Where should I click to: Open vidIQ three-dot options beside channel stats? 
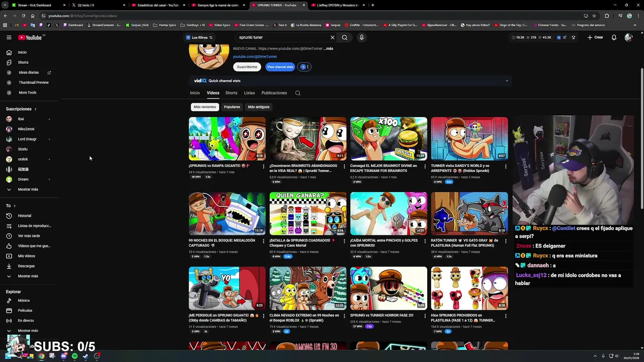point(308,67)
